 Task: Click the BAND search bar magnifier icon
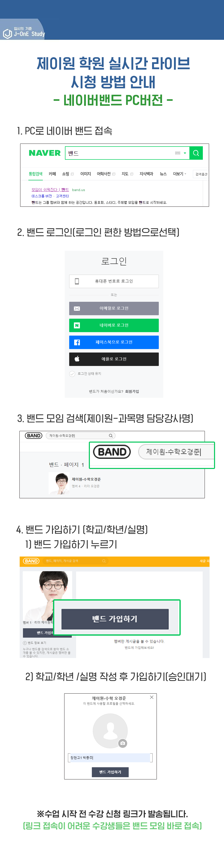(x=111, y=436)
